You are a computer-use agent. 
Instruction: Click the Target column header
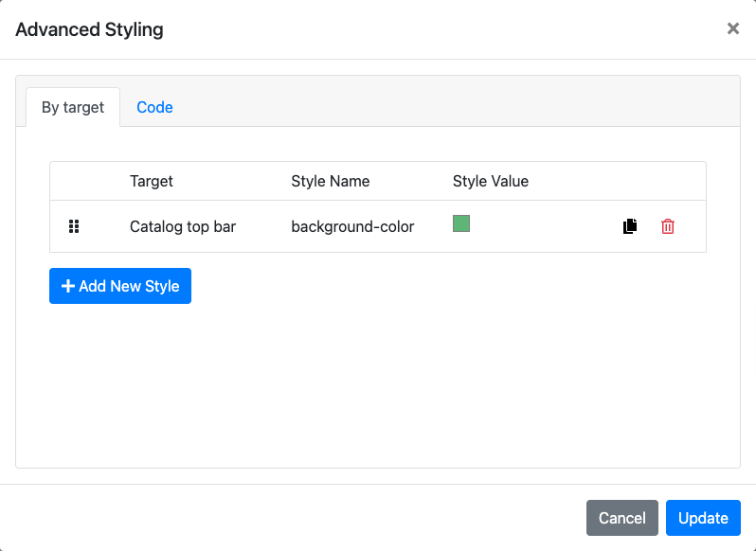(x=152, y=181)
